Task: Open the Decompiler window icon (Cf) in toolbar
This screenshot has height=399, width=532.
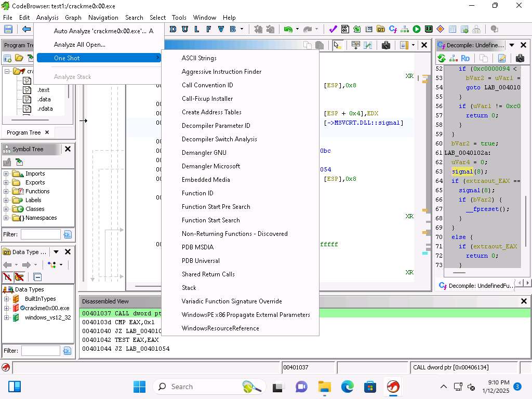Action: point(393,30)
